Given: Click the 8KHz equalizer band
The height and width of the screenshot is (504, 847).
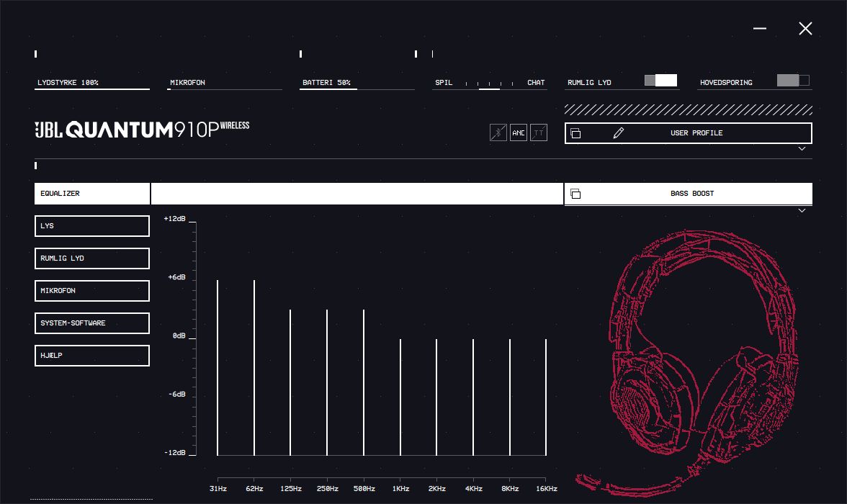Looking at the screenshot, I should [x=510, y=397].
